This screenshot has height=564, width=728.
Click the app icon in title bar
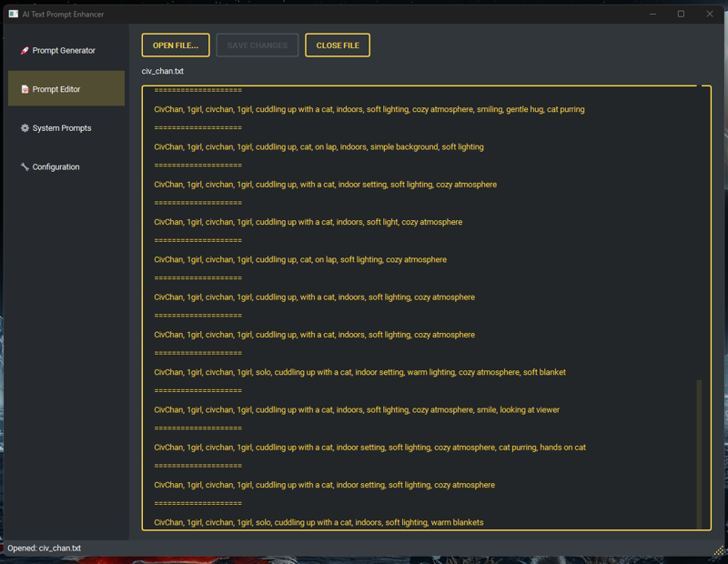[x=14, y=14]
